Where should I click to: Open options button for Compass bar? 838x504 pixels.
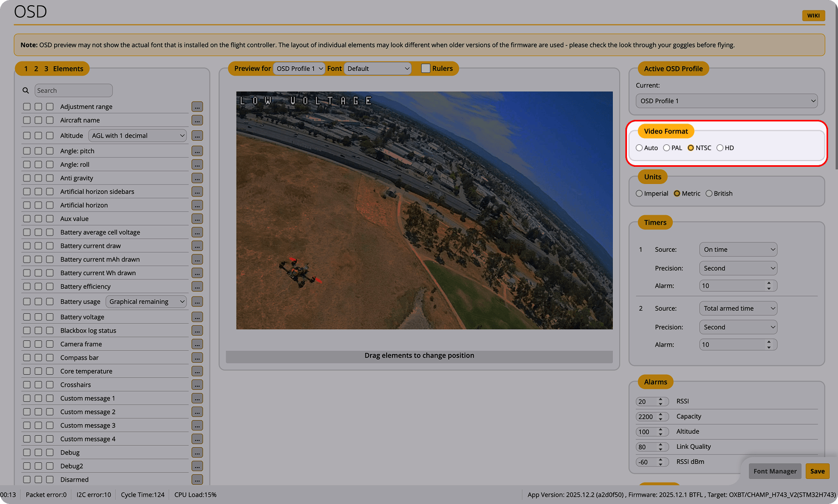(197, 358)
